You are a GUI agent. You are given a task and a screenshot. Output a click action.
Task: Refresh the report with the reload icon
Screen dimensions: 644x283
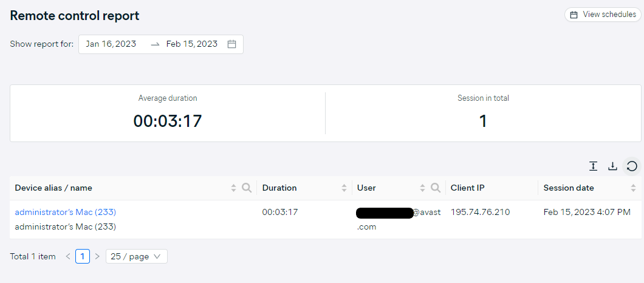[632, 166]
